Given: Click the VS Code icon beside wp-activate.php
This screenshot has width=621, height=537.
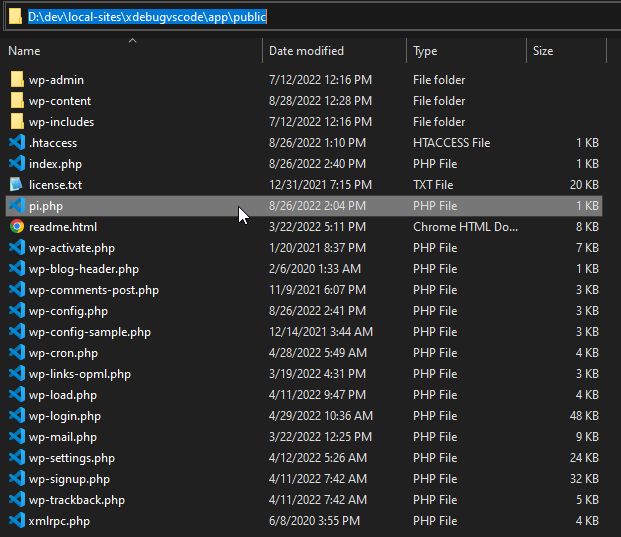Looking at the screenshot, I should [x=17, y=247].
